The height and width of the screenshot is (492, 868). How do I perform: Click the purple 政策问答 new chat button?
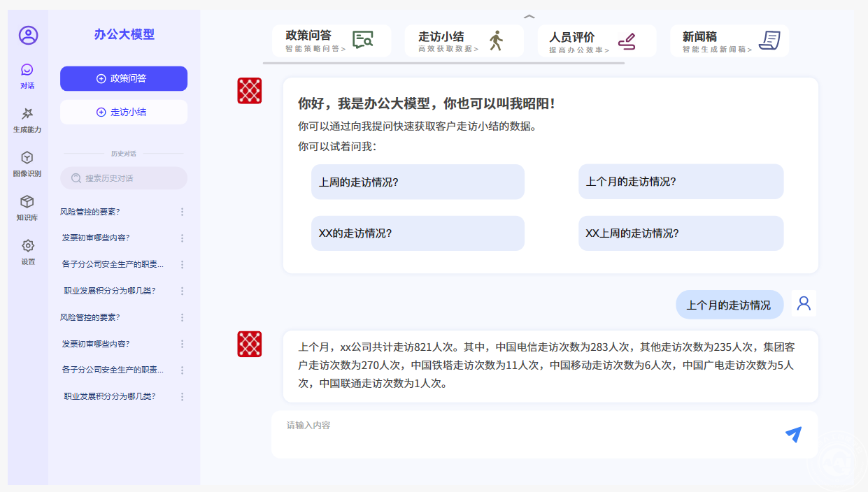[124, 78]
